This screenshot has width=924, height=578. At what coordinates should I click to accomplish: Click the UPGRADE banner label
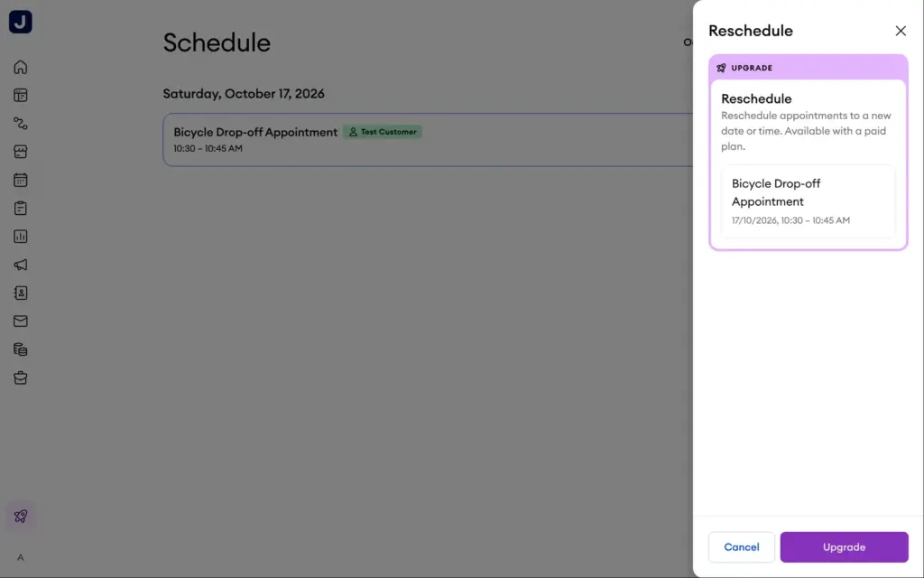coord(752,68)
